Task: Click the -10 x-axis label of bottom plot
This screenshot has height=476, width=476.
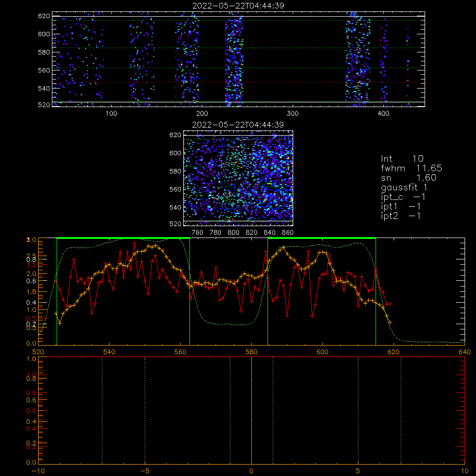Action: point(38,471)
